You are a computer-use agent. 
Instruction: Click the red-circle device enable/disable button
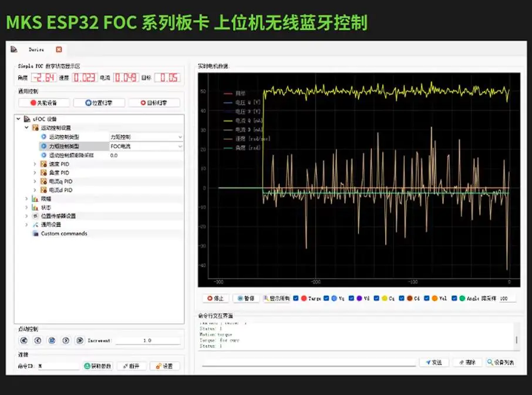(44, 103)
